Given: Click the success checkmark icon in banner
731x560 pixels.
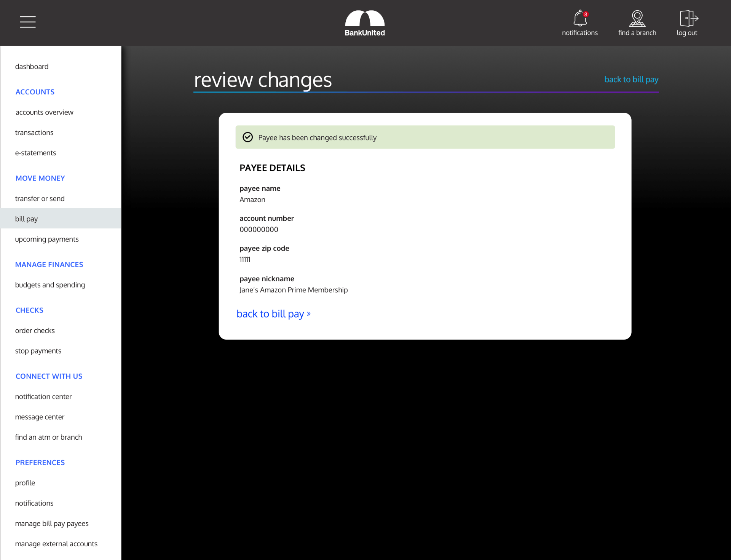Looking at the screenshot, I should tap(248, 137).
